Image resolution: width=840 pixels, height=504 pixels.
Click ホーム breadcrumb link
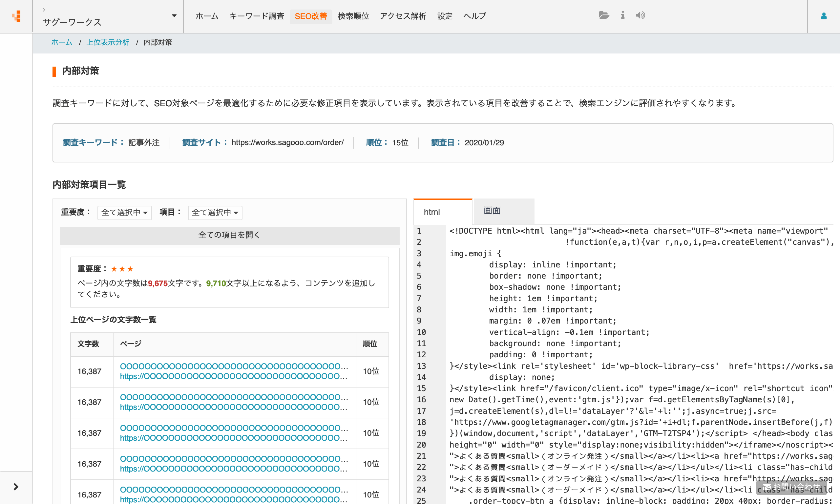coord(62,42)
